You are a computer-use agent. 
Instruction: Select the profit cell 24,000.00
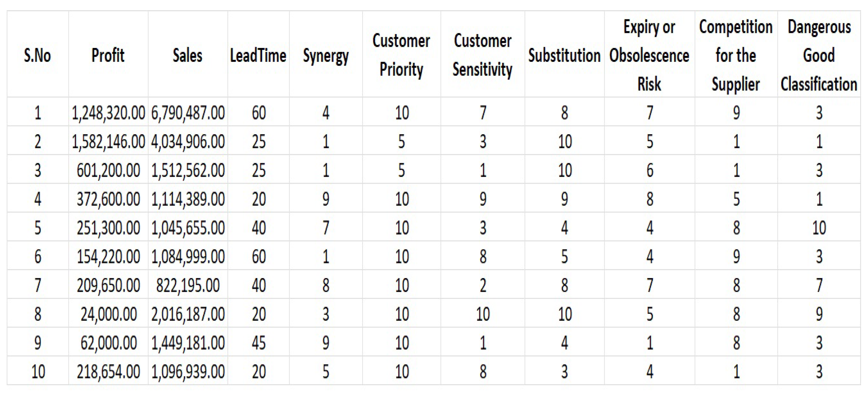[108, 314]
